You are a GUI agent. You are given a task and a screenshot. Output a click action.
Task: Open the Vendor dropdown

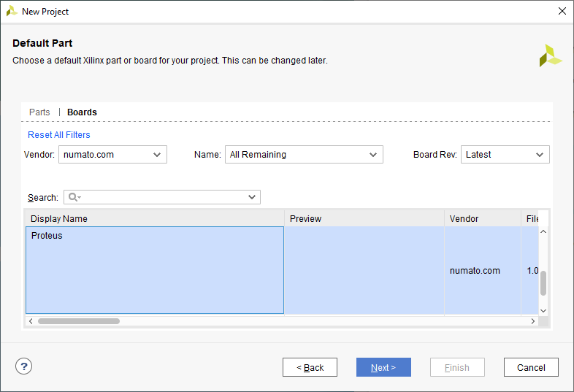(x=112, y=154)
